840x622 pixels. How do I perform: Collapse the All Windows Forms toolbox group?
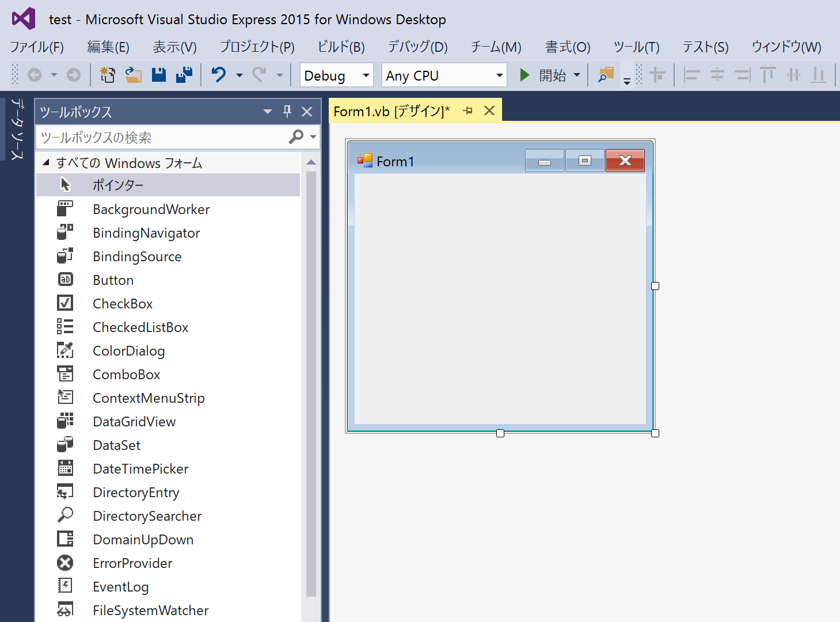pyautogui.click(x=46, y=163)
